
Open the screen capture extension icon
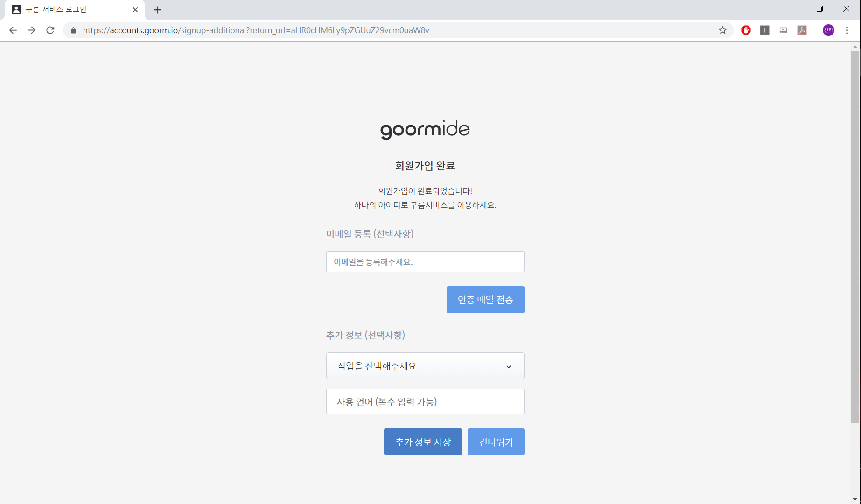pos(783,30)
